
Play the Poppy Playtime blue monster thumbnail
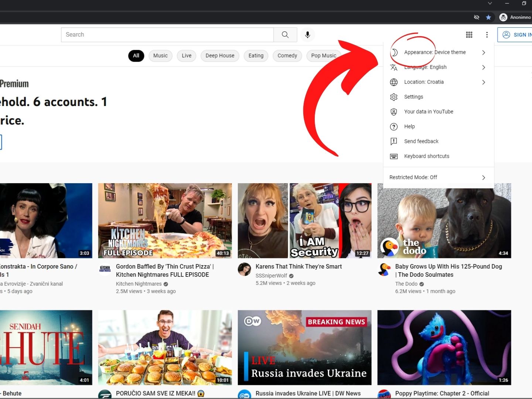(x=444, y=348)
